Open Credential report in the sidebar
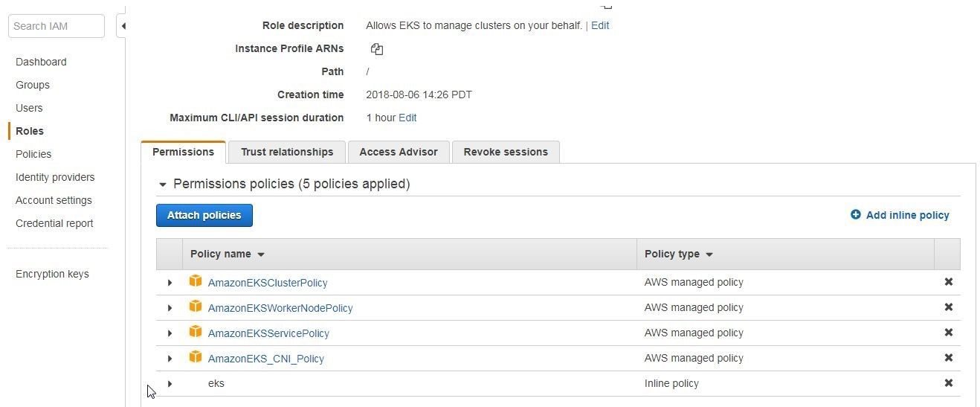This screenshot has width=980, height=407. (54, 223)
